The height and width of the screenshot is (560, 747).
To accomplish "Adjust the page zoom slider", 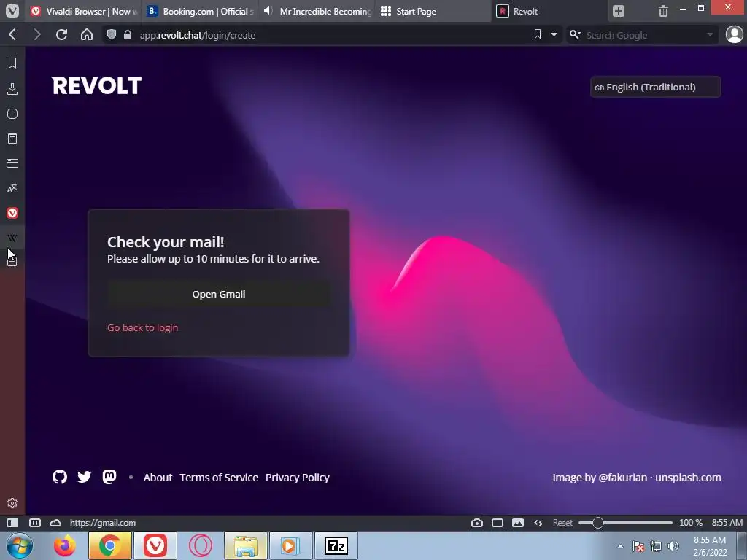I will click(x=625, y=523).
